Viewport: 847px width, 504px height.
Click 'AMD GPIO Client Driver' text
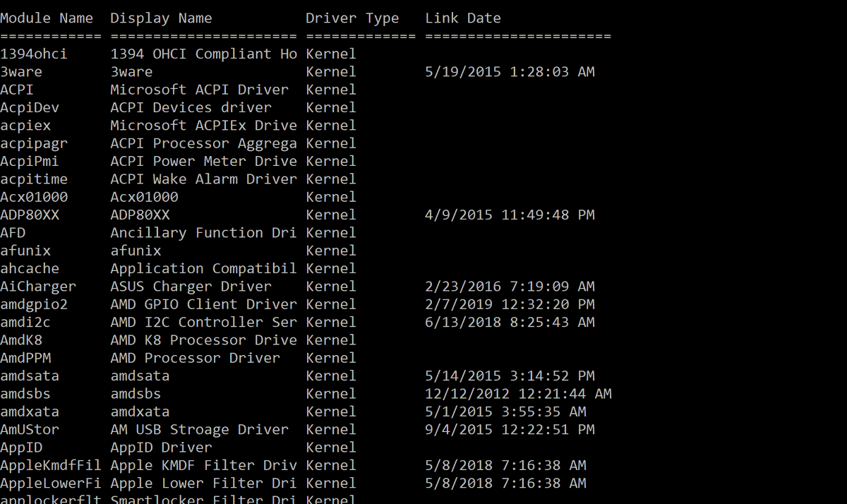click(x=203, y=304)
